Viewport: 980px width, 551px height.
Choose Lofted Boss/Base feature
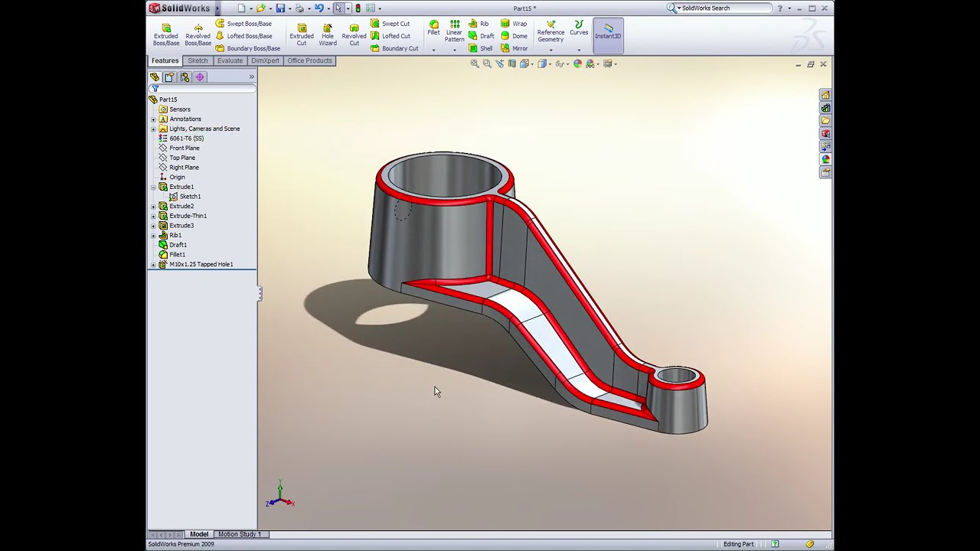point(243,36)
